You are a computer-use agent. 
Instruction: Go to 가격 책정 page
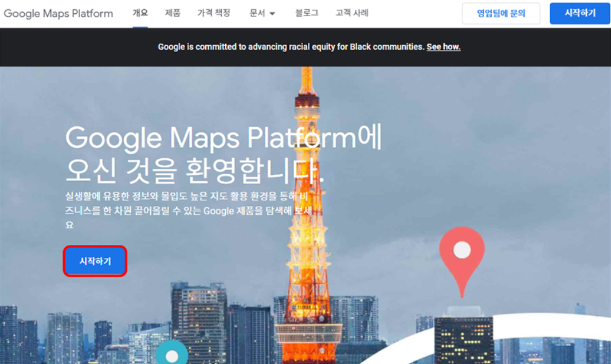coord(214,13)
